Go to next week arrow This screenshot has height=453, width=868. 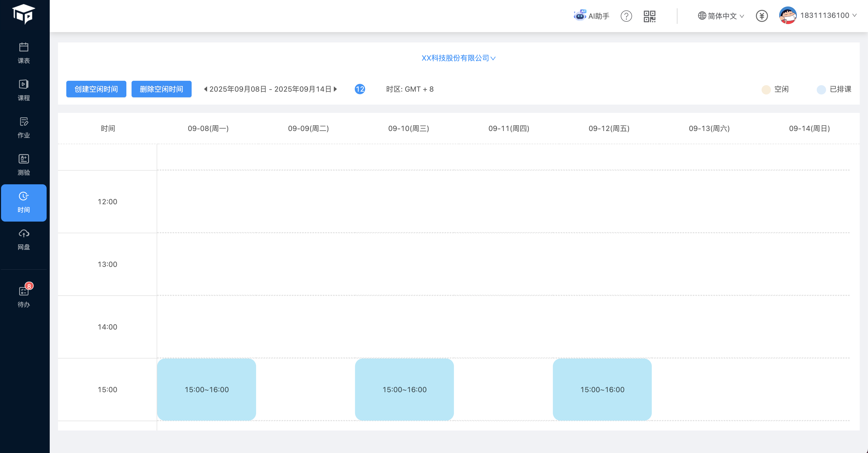coord(335,89)
